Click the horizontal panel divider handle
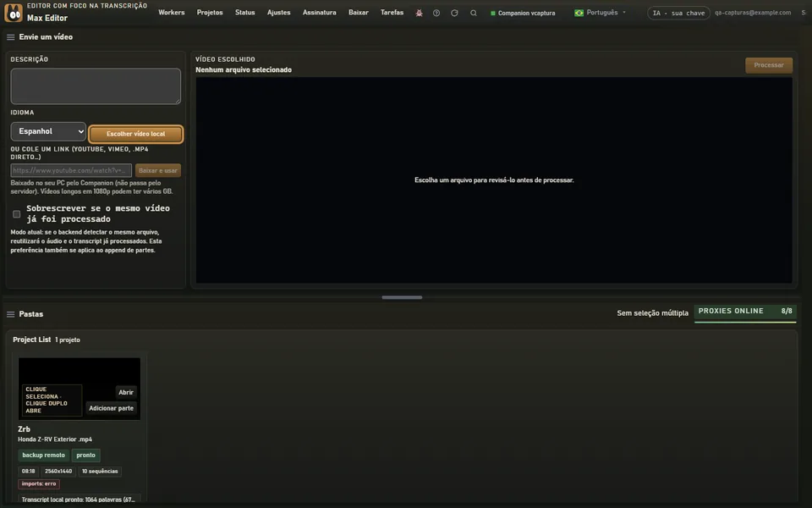 click(x=402, y=297)
